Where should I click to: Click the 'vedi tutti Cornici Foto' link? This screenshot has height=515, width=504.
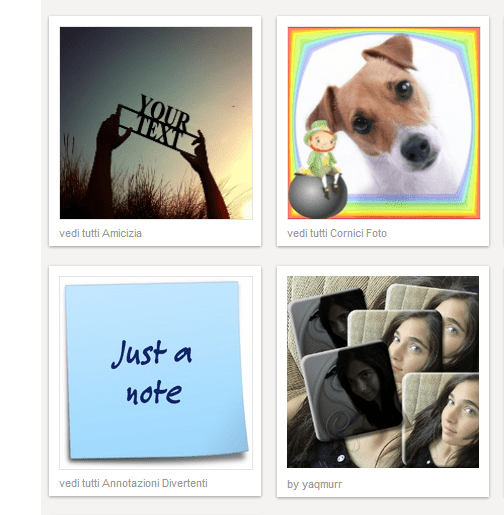coord(337,233)
